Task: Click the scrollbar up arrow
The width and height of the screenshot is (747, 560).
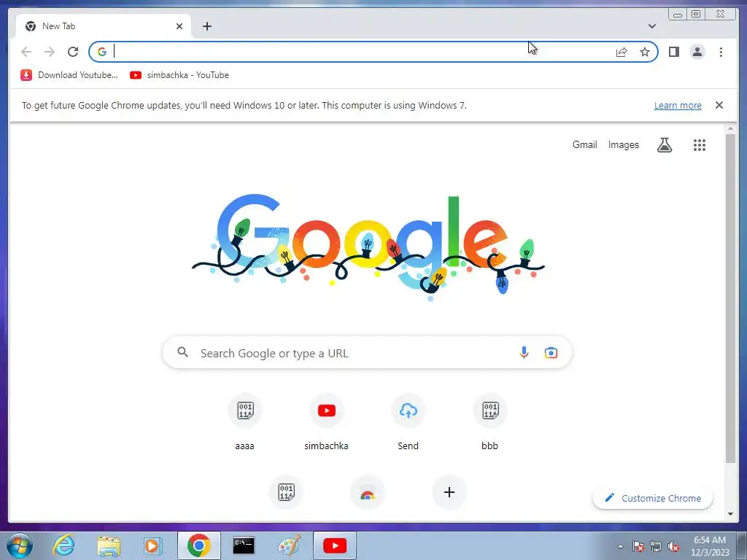Action: 730,128
